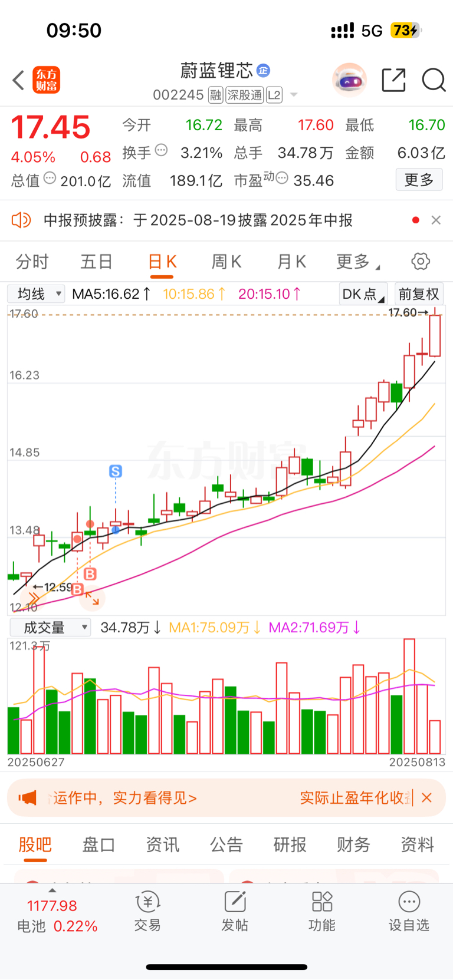Tap the announcement speaker icon
Image resolution: width=453 pixels, height=980 pixels.
(21, 220)
